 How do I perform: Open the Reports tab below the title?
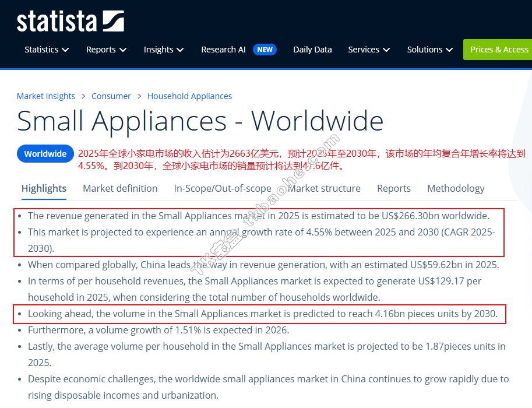coord(394,188)
